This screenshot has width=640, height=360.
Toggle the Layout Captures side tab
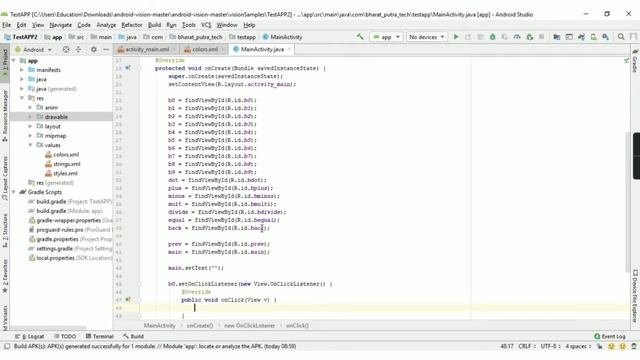[5, 178]
